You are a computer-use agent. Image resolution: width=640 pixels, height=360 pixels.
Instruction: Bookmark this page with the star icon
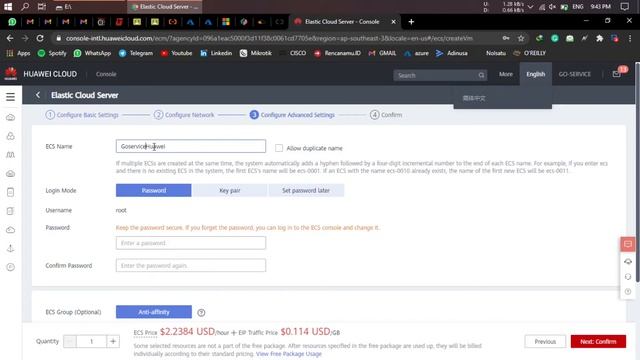(x=521, y=38)
